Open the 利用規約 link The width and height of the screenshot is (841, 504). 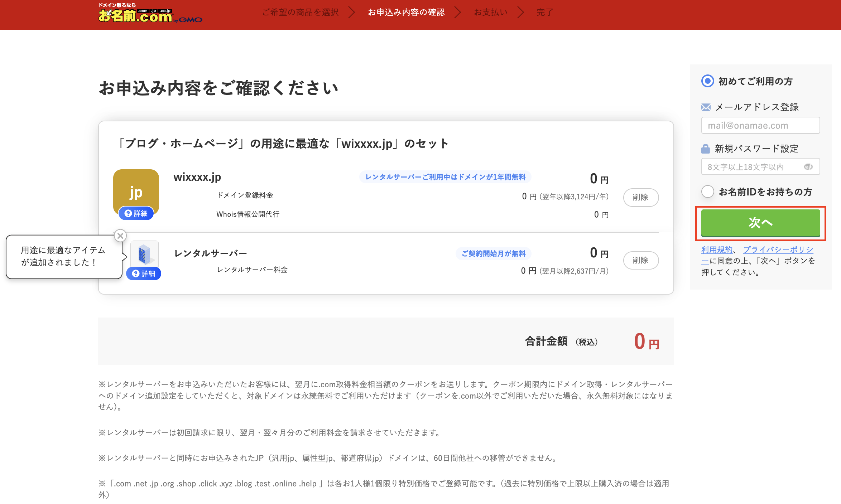(x=717, y=249)
